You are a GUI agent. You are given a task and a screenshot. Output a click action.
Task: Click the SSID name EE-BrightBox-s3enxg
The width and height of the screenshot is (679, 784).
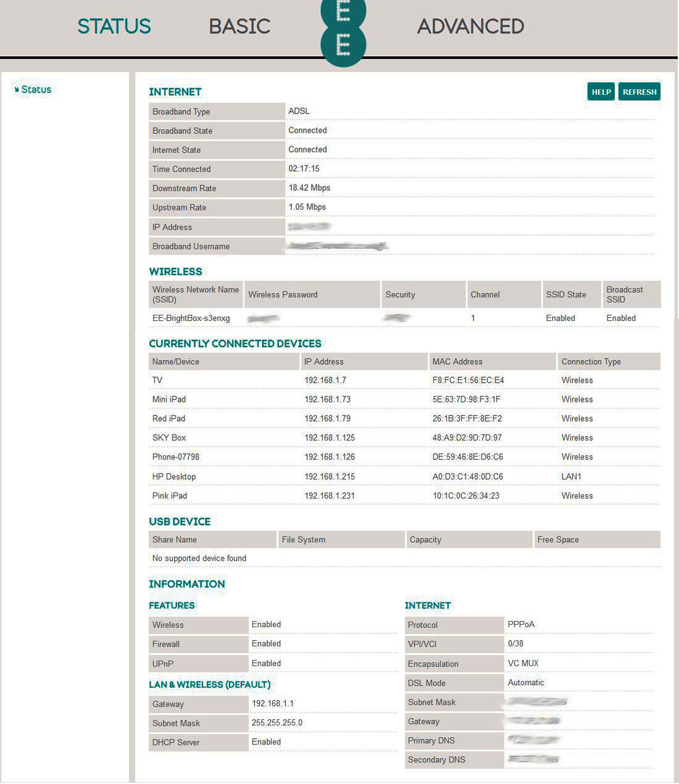click(x=191, y=319)
